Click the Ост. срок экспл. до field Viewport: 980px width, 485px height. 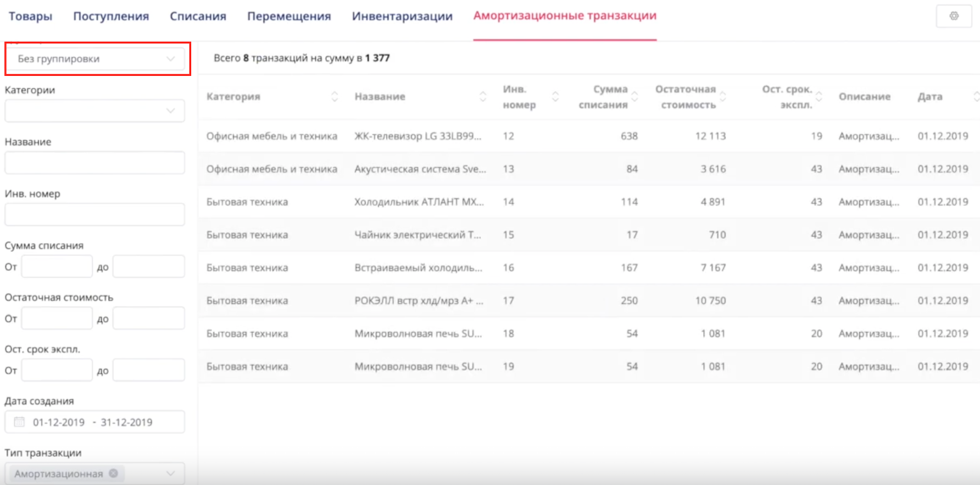click(x=148, y=370)
